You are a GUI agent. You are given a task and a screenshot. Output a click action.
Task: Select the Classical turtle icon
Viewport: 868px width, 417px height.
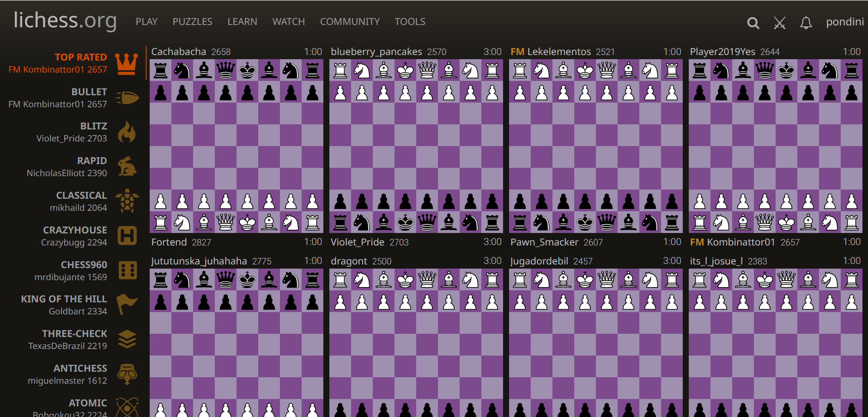(x=127, y=201)
